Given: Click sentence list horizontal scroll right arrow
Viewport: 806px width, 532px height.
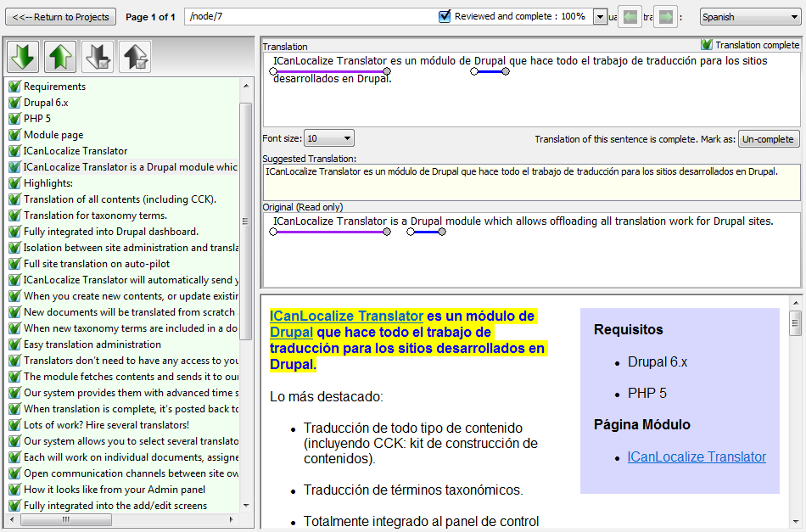Looking at the screenshot, I should click(232, 519).
